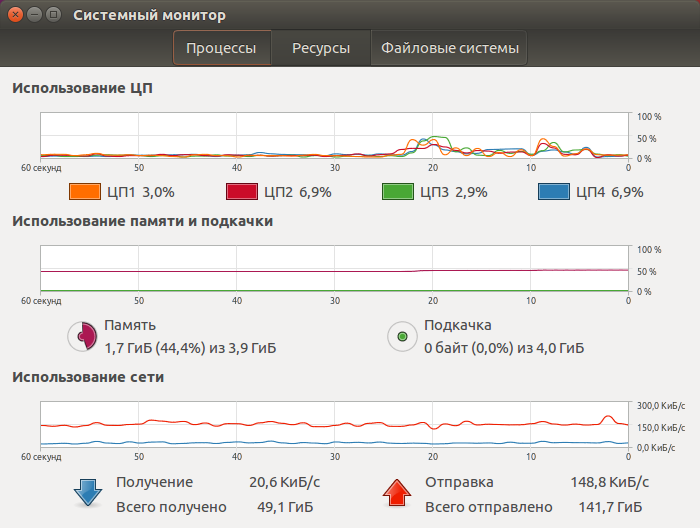The width and height of the screenshot is (700, 528).
Task: Click the Использование ЦП section heading
Action: click(82, 88)
